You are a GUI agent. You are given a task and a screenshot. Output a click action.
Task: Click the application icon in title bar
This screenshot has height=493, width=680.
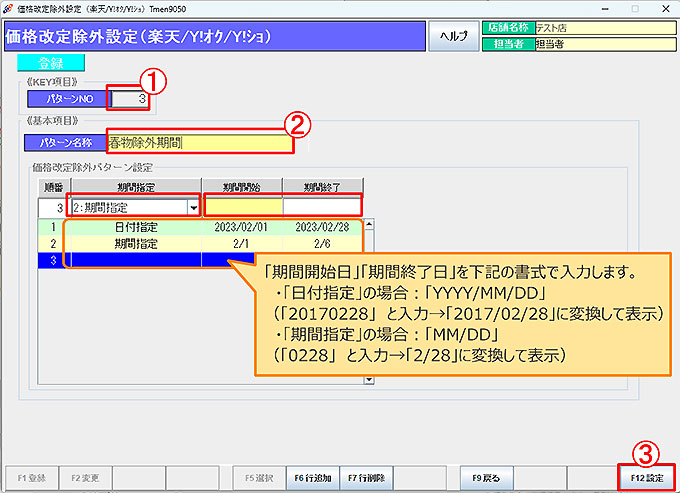[x=8, y=7]
